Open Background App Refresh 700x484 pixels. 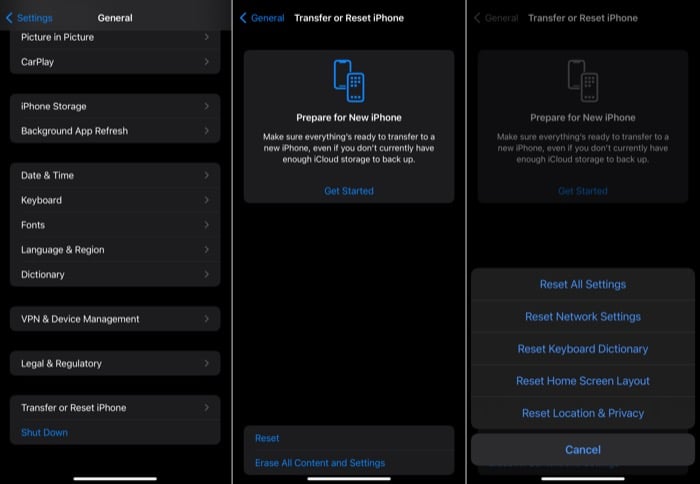115,131
